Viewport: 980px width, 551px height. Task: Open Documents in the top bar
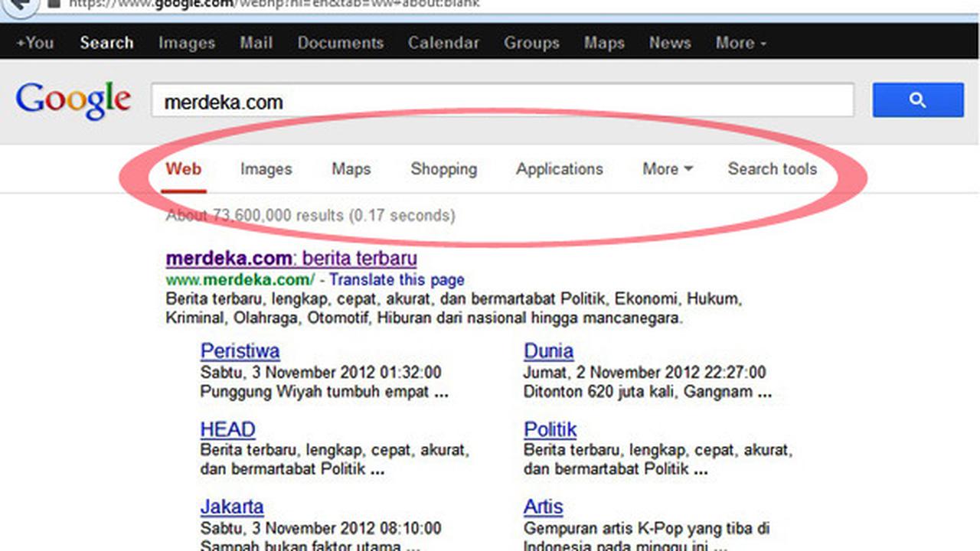point(341,43)
